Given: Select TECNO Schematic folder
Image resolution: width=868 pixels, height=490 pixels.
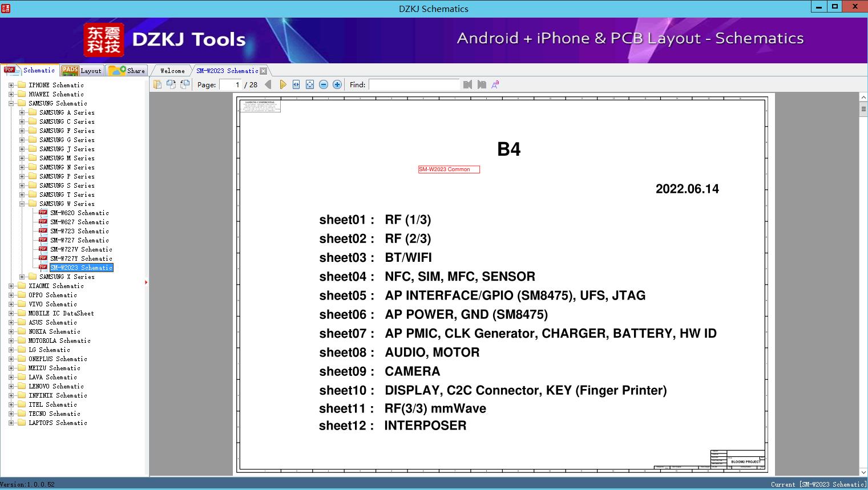Looking at the screenshot, I should tap(54, 414).
